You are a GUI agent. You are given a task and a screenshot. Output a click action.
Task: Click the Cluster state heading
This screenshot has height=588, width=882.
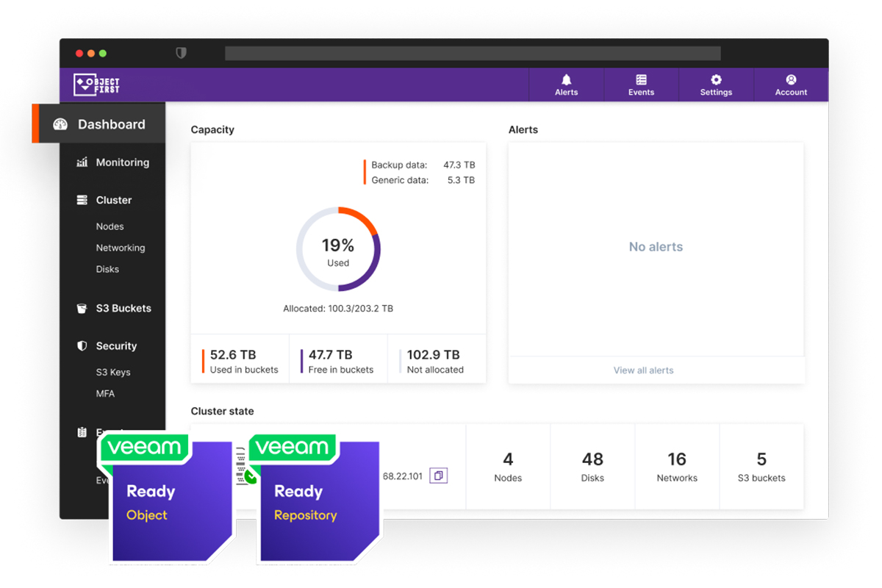tap(222, 411)
